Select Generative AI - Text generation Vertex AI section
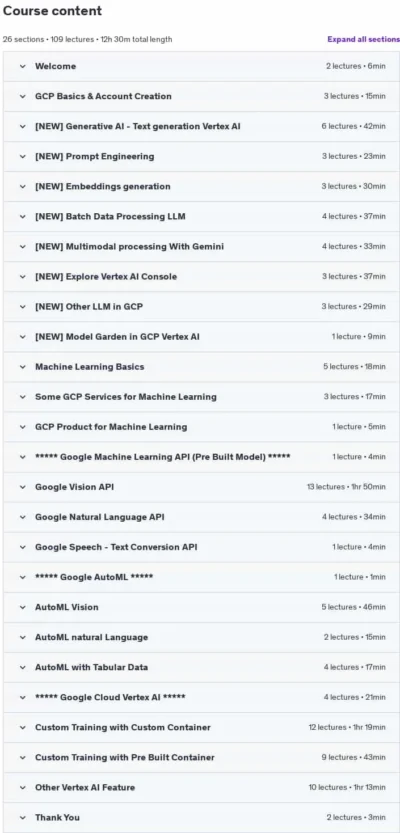Screen dimensions: 400x833 pos(202,126)
